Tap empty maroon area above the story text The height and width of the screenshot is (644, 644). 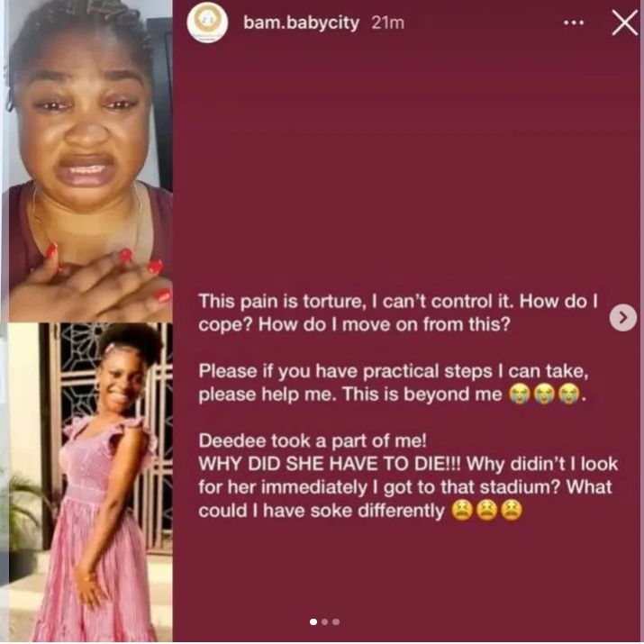click(x=406, y=164)
